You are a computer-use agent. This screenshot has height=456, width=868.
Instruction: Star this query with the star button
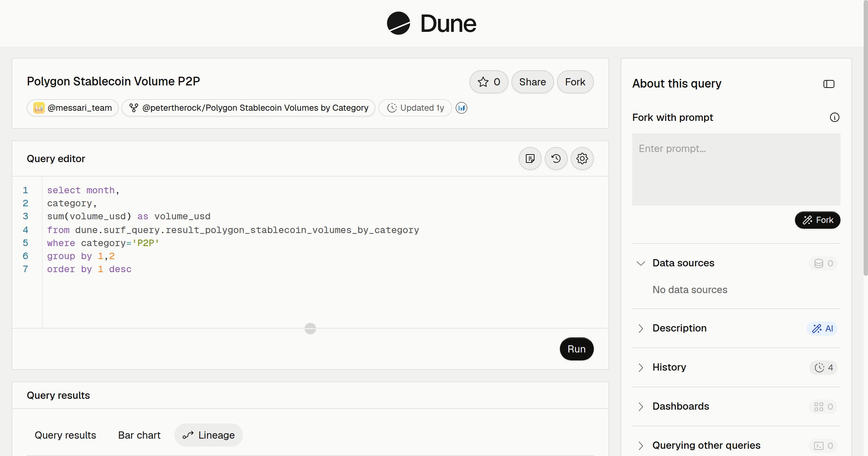[489, 82]
